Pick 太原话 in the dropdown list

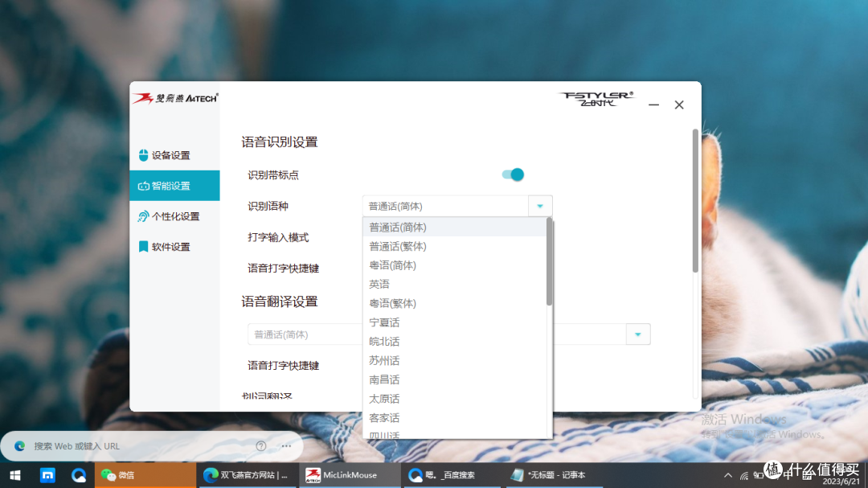point(454,399)
